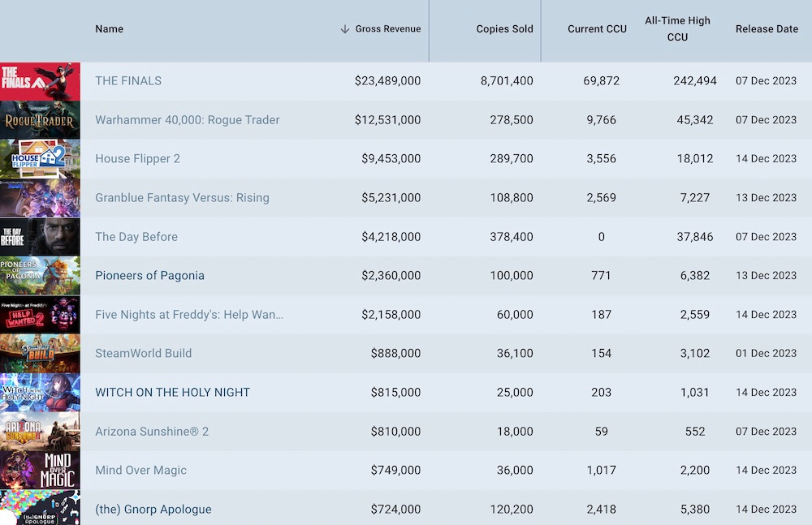Open the Gnorp Apologue thumbnail
This screenshot has height=525, width=812.
click(40, 508)
